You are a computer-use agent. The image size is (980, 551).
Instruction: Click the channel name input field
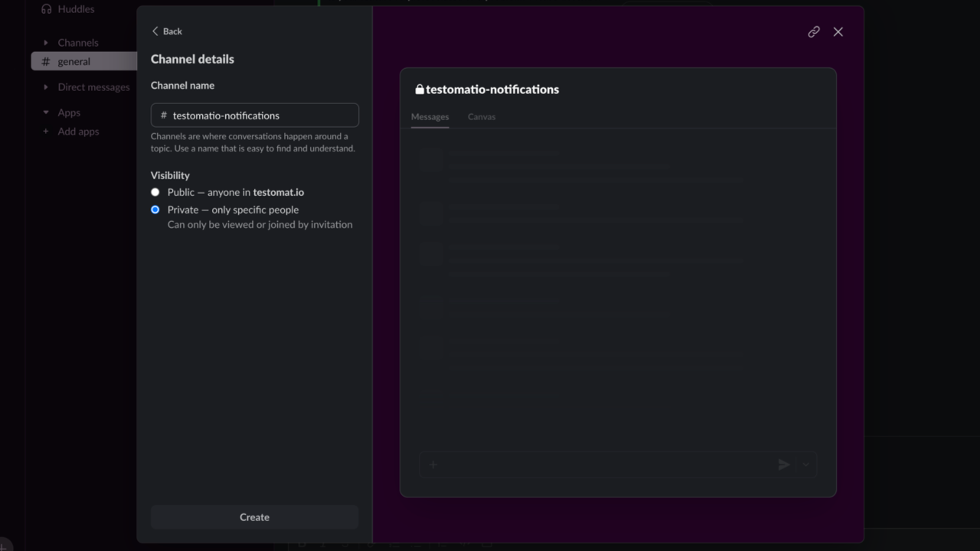click(x=254, y=115)
